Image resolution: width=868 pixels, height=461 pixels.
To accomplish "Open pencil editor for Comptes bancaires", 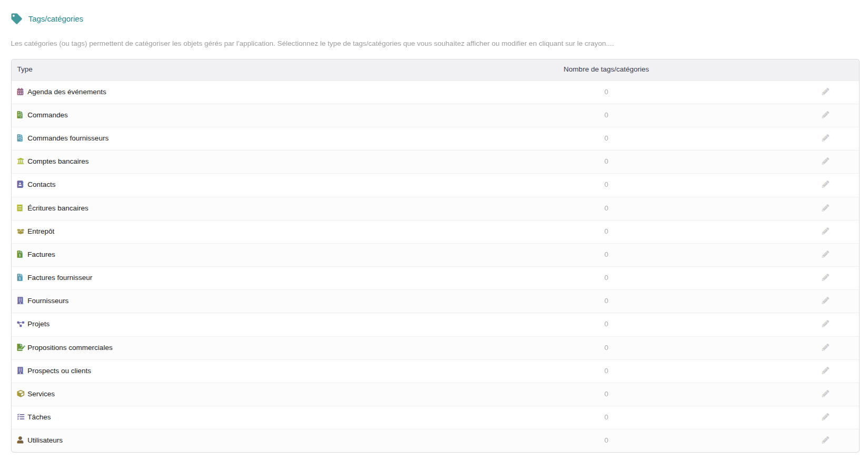I will pos(825,161).
